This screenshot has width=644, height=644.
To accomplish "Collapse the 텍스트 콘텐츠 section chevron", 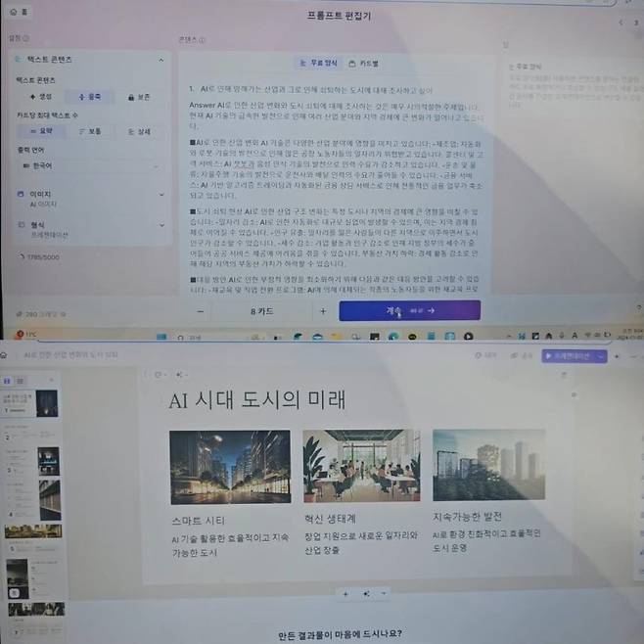I will point(161,60).
